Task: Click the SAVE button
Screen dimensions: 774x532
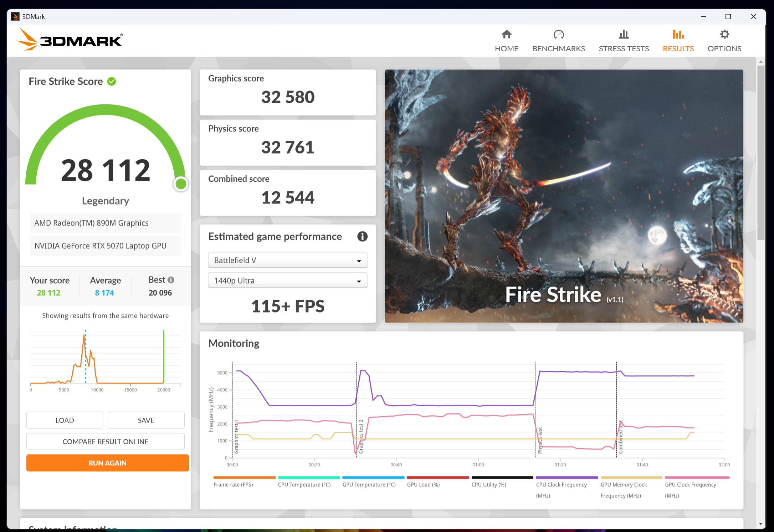Action: [146, 420]
